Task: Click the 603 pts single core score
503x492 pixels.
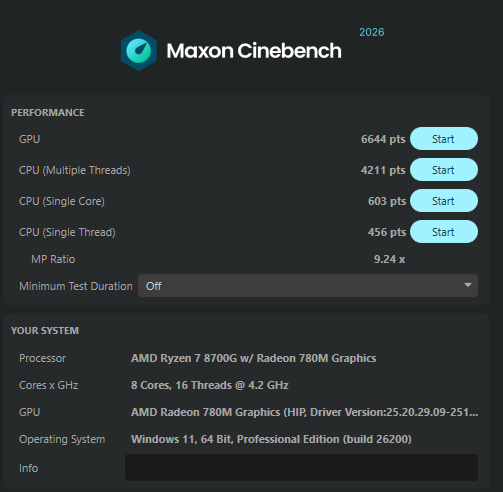Action: 387,201
